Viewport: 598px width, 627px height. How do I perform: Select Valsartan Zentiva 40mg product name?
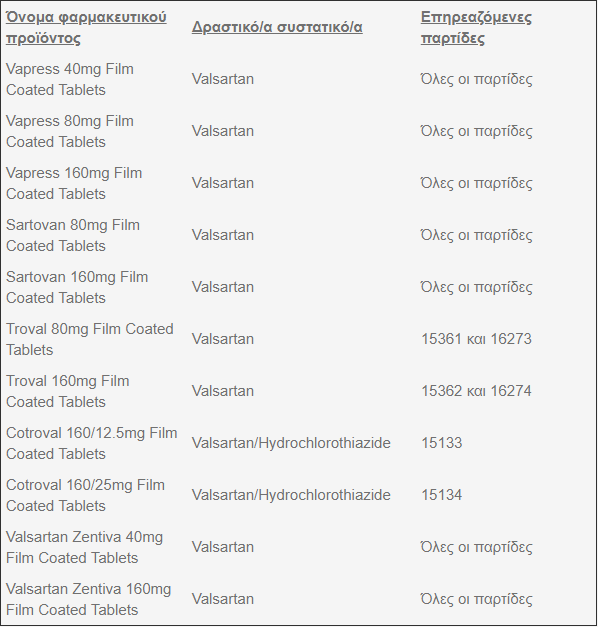tap(84, 547)
